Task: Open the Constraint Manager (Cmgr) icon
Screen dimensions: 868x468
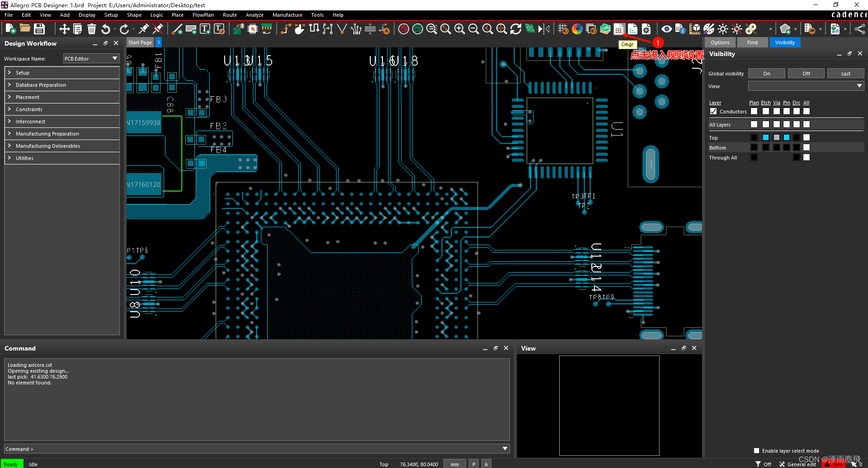Action: point(619,29)
